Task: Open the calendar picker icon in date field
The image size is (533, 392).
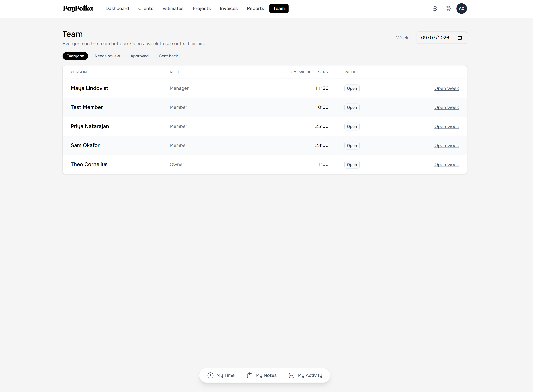Action: click(x=459, y=38)
